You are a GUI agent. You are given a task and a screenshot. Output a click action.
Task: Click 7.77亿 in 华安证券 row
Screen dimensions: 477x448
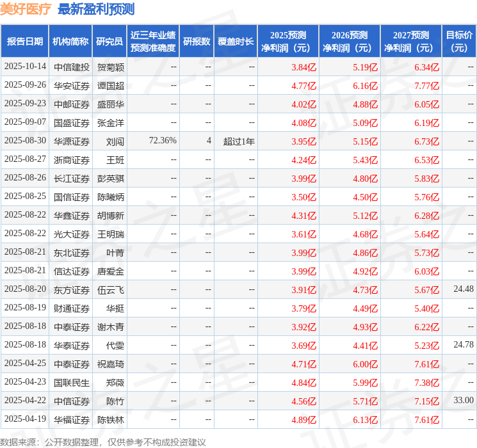coord(427,86)
